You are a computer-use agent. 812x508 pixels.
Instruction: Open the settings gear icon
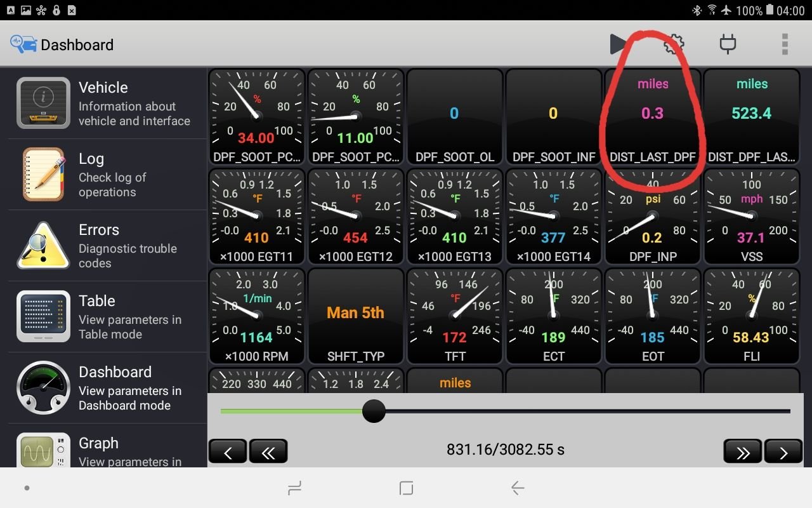[x=673, y=44]
